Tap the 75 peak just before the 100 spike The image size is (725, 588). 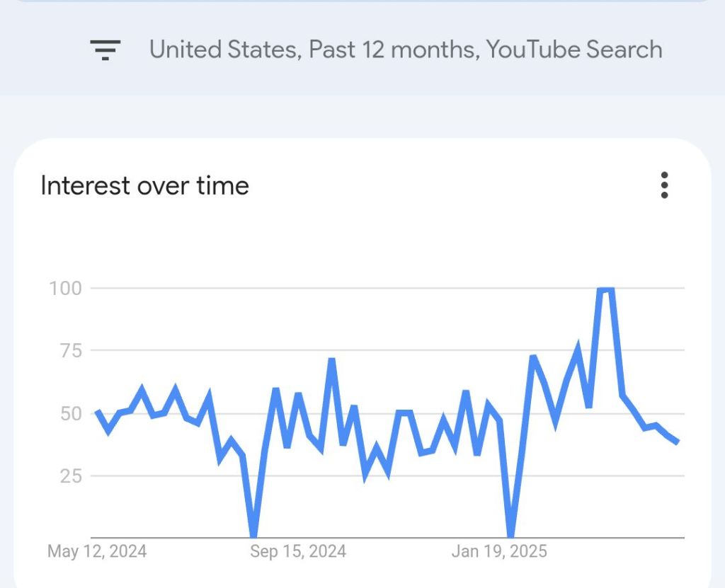(x=578, y=347)
